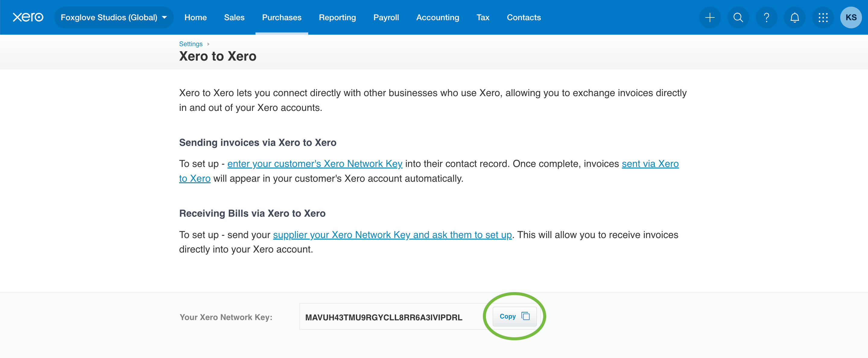Open the help menu
This screenshot has width=868, height=358.
click(x=766, y=17)
